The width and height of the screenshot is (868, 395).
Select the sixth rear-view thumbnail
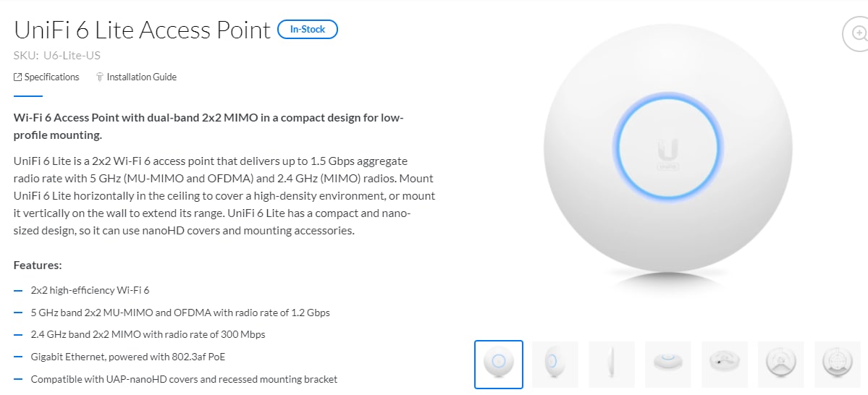(781, 364)
